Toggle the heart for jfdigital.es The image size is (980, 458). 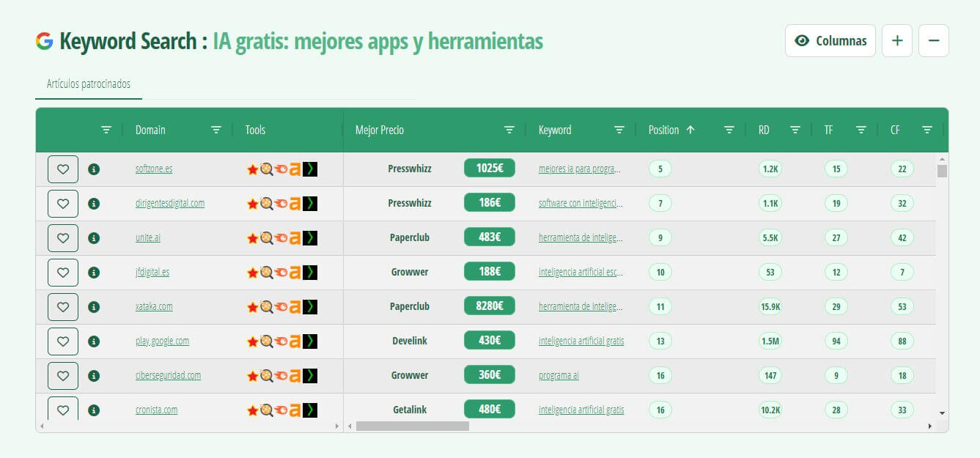click(63, 272)
